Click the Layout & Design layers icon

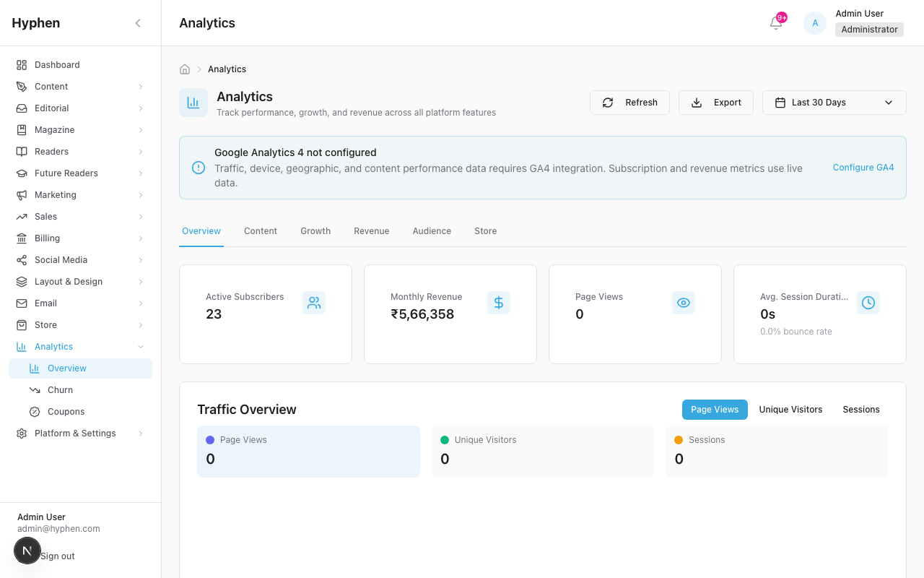(22, 282)
